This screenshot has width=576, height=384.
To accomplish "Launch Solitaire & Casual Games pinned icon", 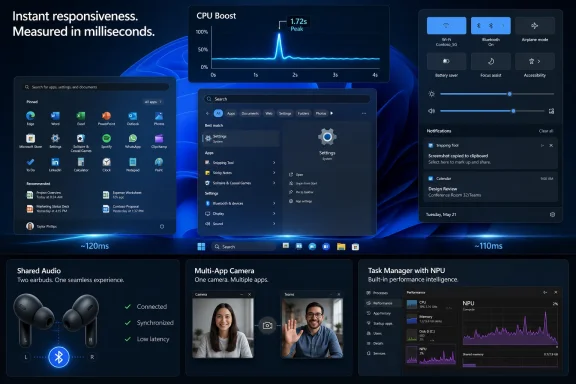I will tap(81, 138).
